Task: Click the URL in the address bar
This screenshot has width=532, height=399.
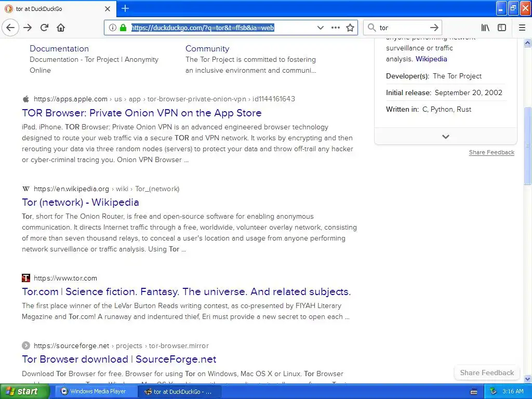Action: click(203, 28)
